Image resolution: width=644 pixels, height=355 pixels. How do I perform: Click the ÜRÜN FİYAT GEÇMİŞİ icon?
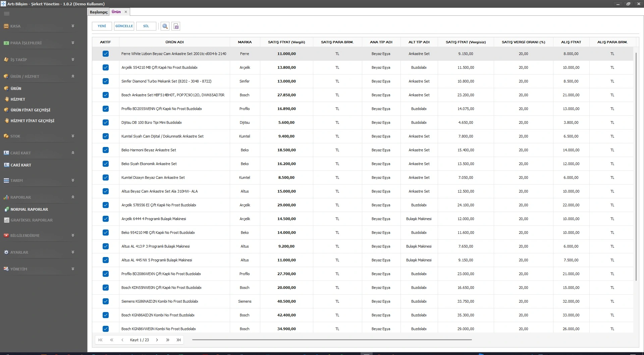point(6,110)
